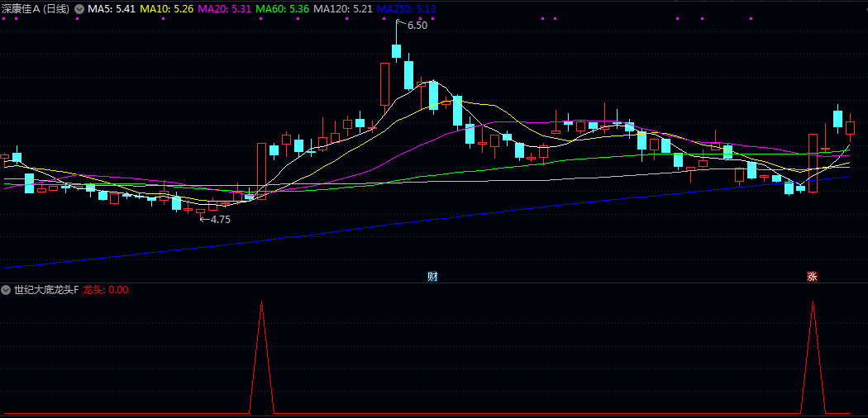Select the green MA60: 5.36 label
The height and width of the screenshot is (418, 868).
click(282, 8)
